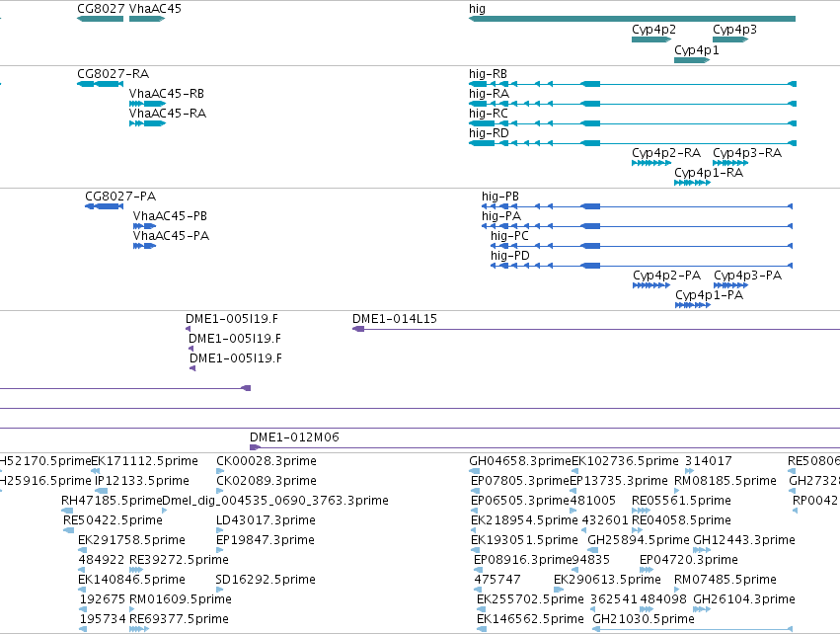Open the Cyp4p1 gene label

coord(697,49)
